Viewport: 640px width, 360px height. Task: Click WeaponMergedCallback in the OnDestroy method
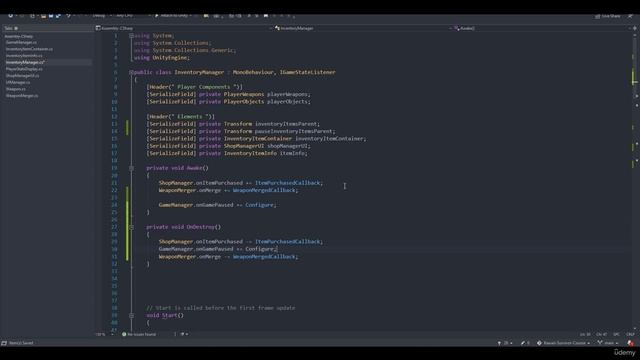pos(264,257)
